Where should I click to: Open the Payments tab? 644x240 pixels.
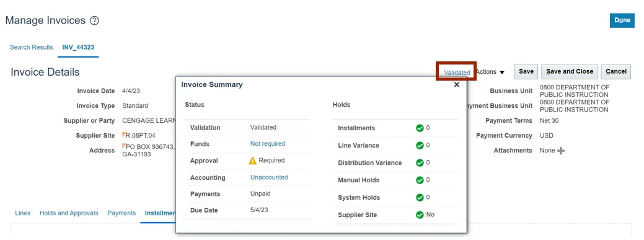tap(121, 213)
